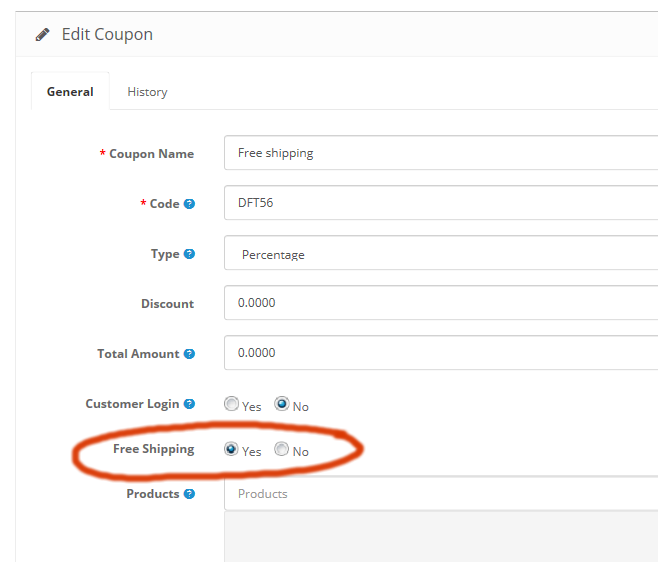Click the pencil icon beside Edit Coupon

42,35
